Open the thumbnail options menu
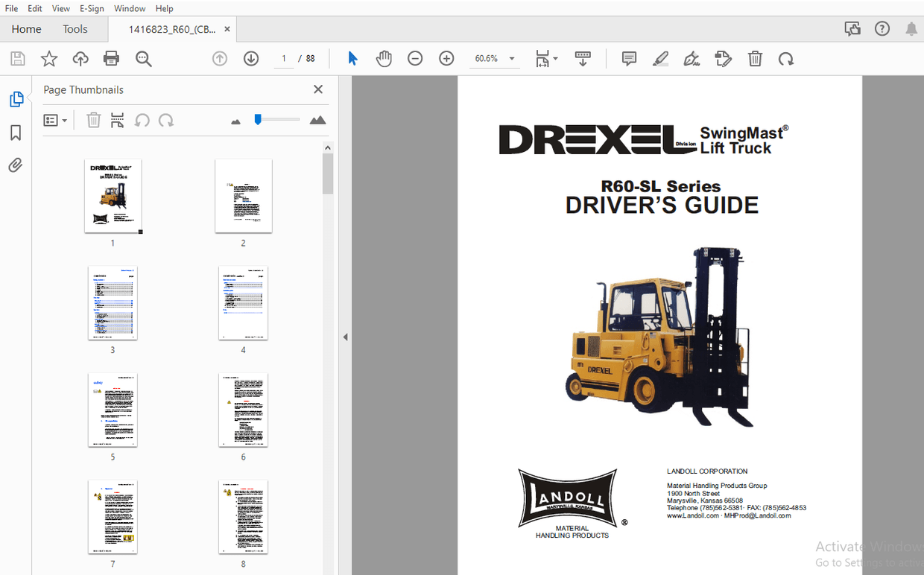This screenshot has height=575, width=924. tap(55, 120)
